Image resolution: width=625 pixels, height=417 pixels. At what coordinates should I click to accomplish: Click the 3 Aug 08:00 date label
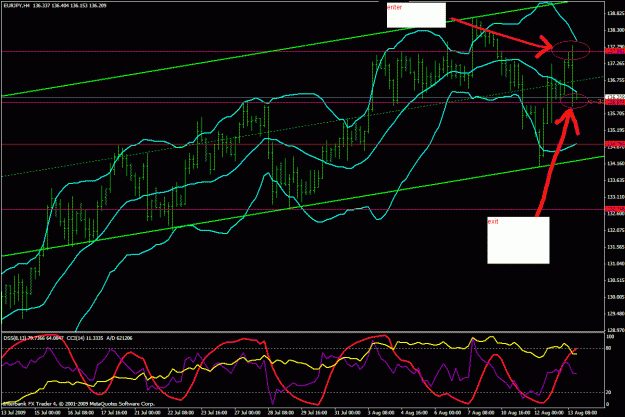(x=381, y=413)
